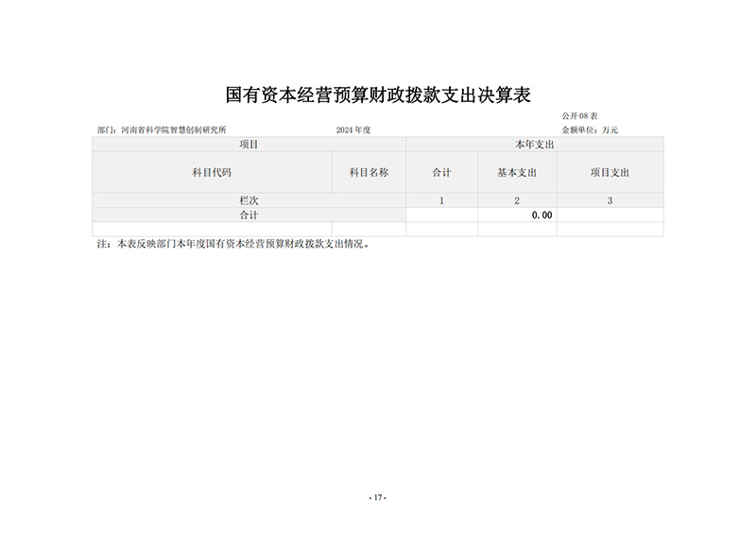756x534 pixels.
Task: Select column number 3 cell
Action: pyautogui.click(x=610, y=200)
